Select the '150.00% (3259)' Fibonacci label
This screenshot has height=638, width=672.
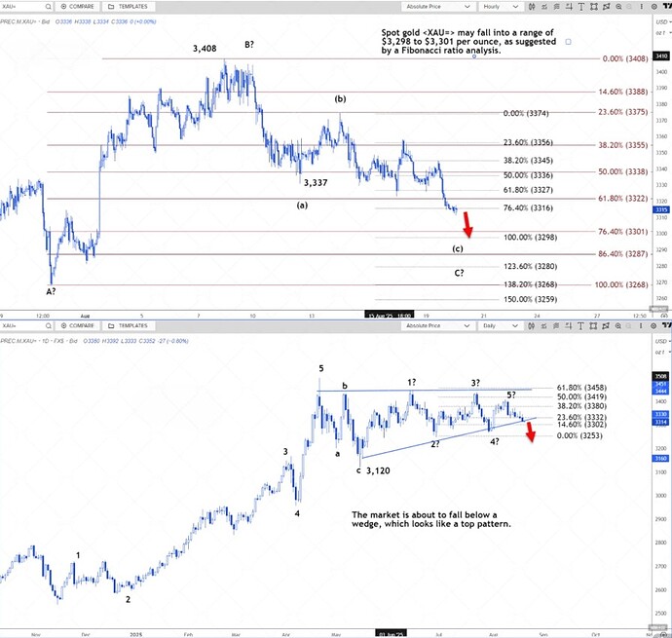pyautogui.click(x=530, y=299)
